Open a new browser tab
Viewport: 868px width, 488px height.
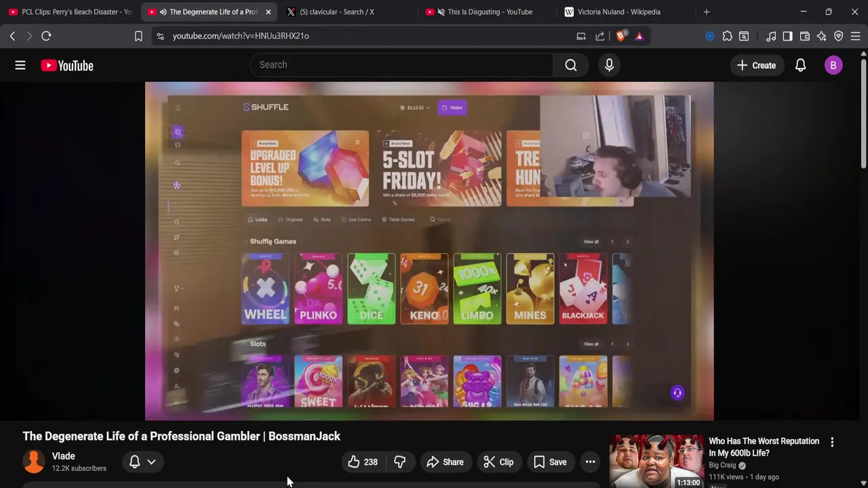706,12
